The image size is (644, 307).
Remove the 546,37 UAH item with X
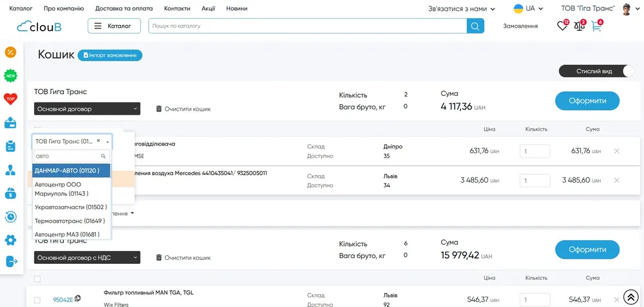(616, 300)
